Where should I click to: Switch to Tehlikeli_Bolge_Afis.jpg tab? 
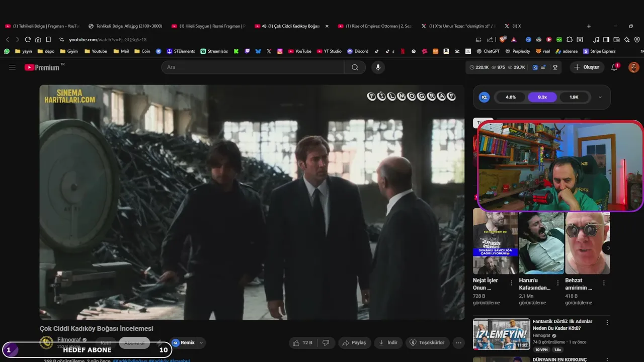click(126, 26)
